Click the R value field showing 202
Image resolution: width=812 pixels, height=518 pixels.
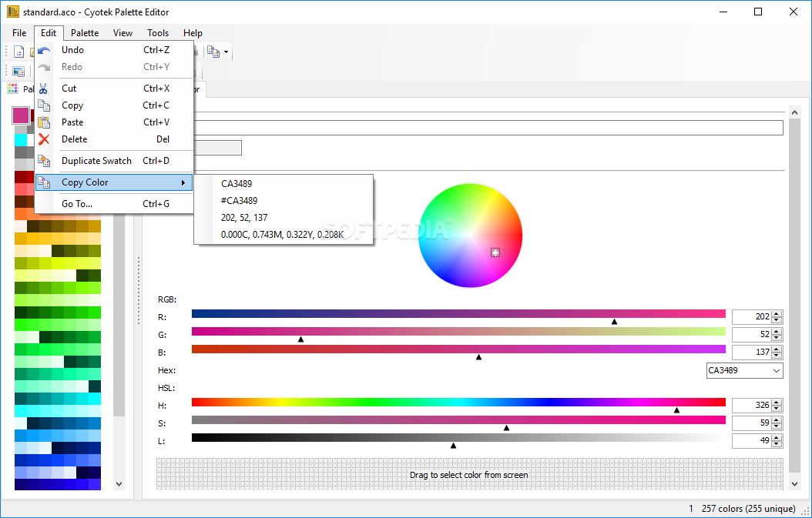(x=752, y=316)
